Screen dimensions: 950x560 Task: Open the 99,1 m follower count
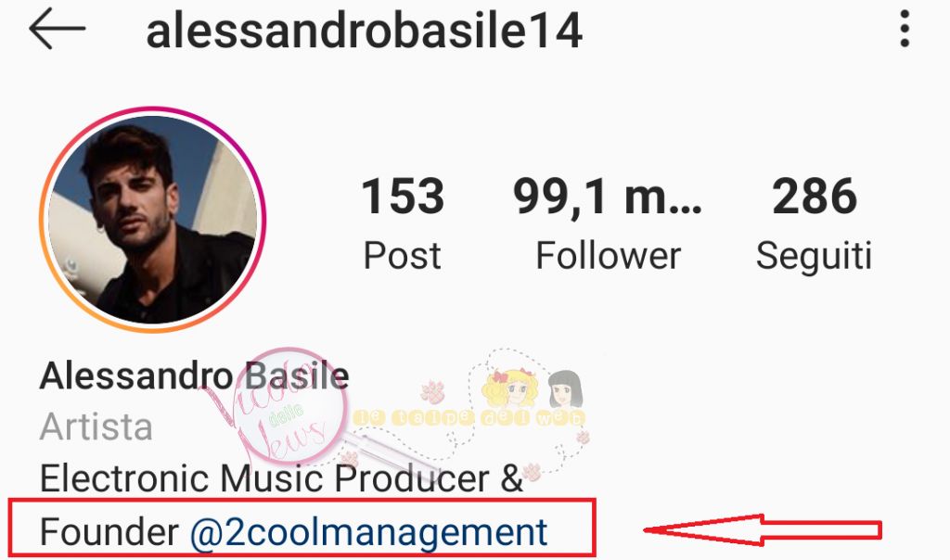click(608, 197)
